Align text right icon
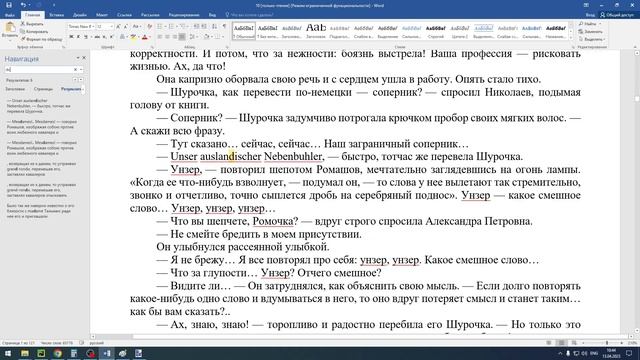640x360 pixels. (x=175, y=37)
